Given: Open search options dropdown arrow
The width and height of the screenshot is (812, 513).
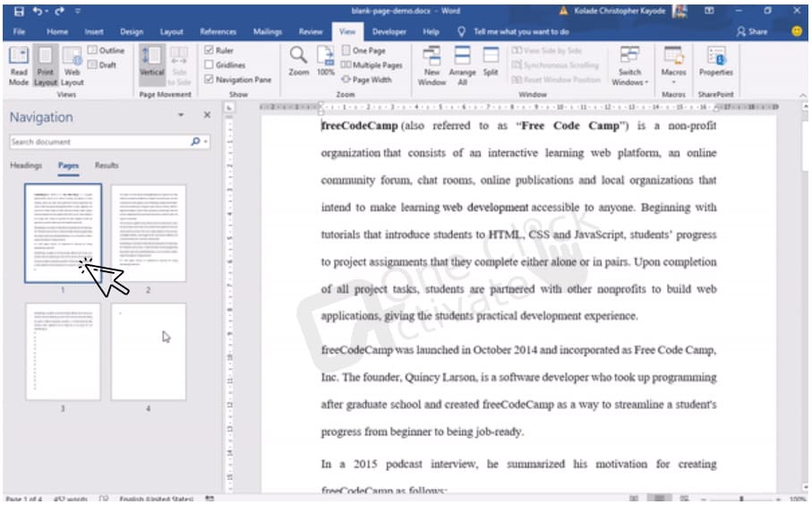Looking at the screenshot, I should [206, 141].
